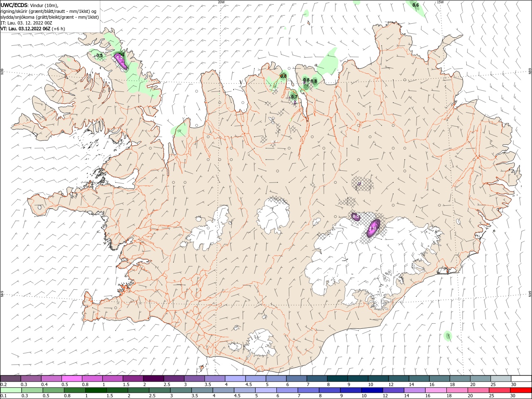
Task: Click the 0.2 legend label
Action: [x=3, y=384]
